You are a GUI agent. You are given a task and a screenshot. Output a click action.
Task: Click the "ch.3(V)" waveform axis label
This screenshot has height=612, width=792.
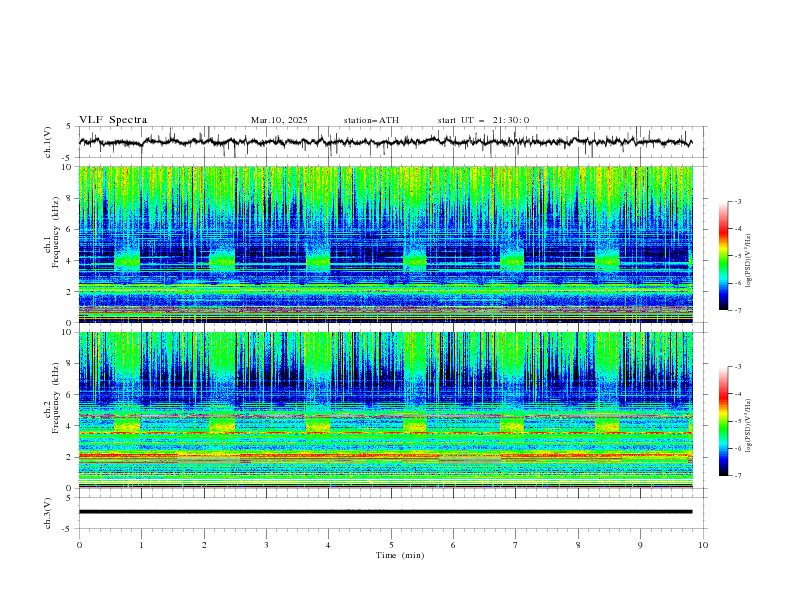click(x=48, y=513)
